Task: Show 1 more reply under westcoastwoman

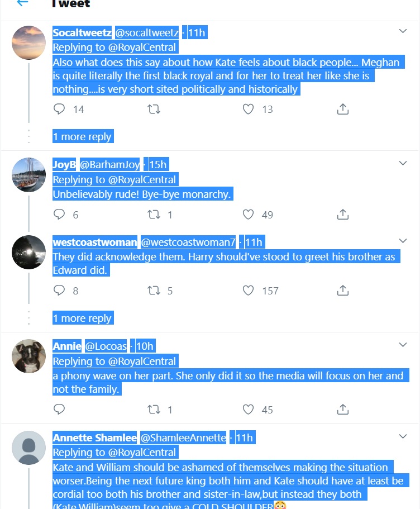Action: (83, 318)
